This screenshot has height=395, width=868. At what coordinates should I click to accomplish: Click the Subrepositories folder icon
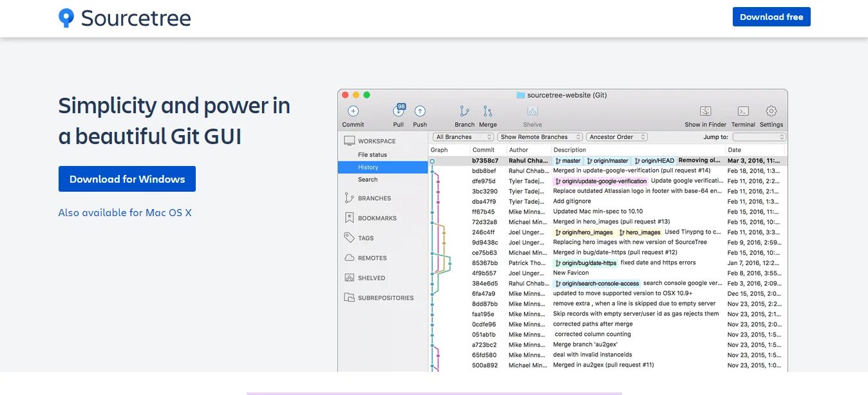[x=349, y=298]
